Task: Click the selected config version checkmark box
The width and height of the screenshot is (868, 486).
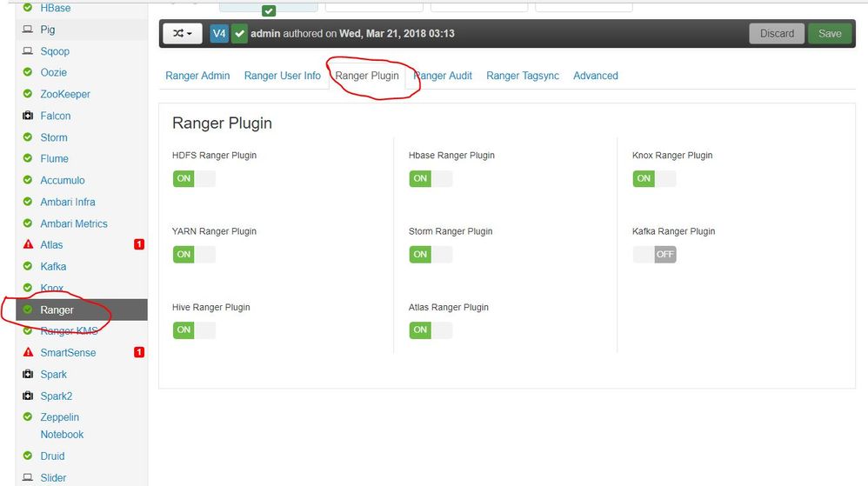Action: tap(269, 10)
